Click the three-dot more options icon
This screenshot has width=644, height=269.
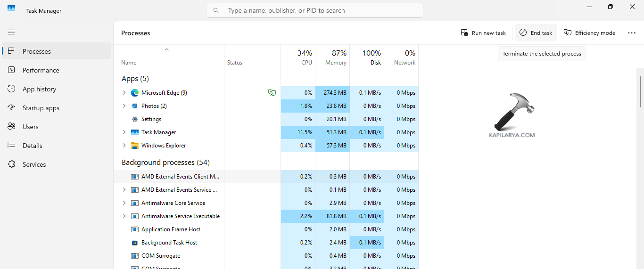point(632,33)
